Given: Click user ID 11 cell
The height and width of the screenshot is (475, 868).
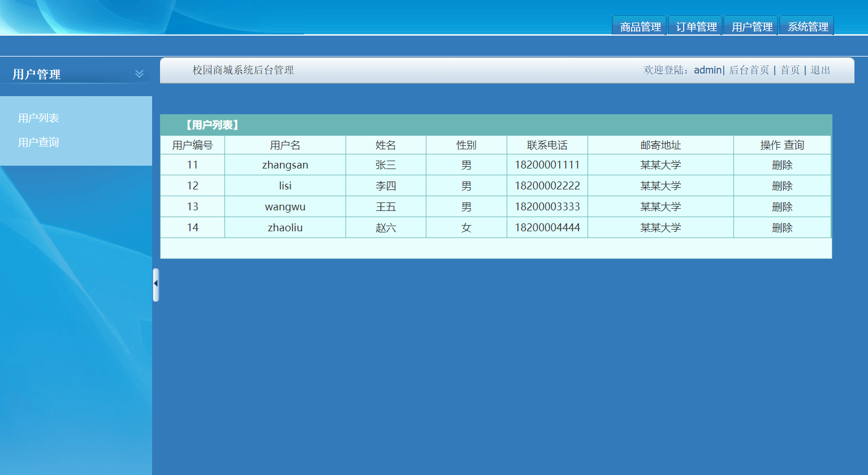Looking at the screenshot, I should click(192, 165).
